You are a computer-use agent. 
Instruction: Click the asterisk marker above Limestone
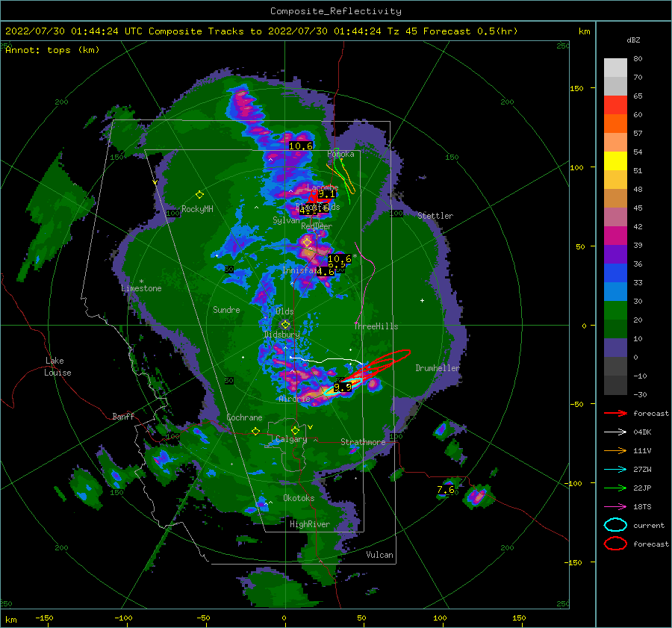point(141,282)
